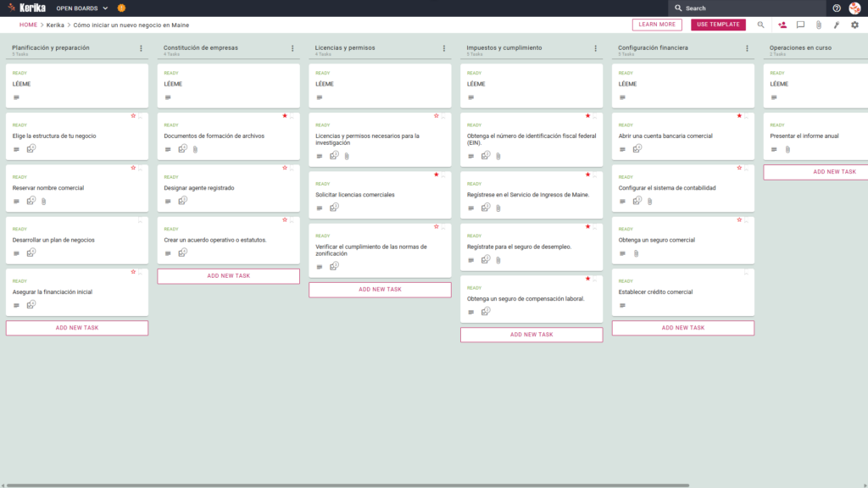Viewport: 868px width, 488px height.
Task: Open attachment icon on Documentos de formación card
Action: point(196,149)
